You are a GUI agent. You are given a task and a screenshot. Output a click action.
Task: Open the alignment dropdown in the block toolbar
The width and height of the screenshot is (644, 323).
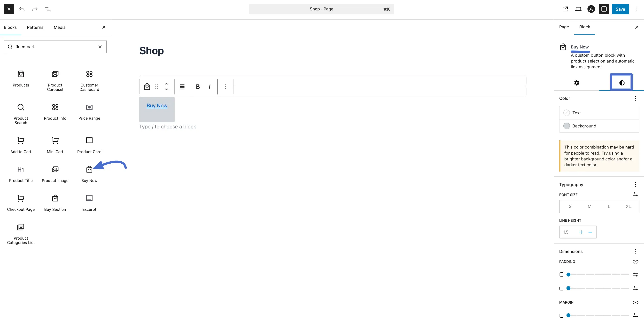click(x=182, y=87)
